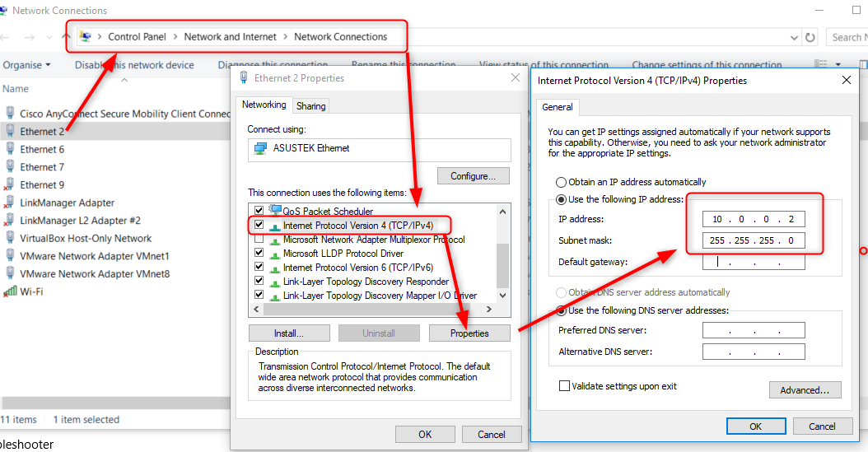The height and width of the screenshot is (452, 868).
Task: Click the view layout icon in toolbar
Action: click(820, 64)
